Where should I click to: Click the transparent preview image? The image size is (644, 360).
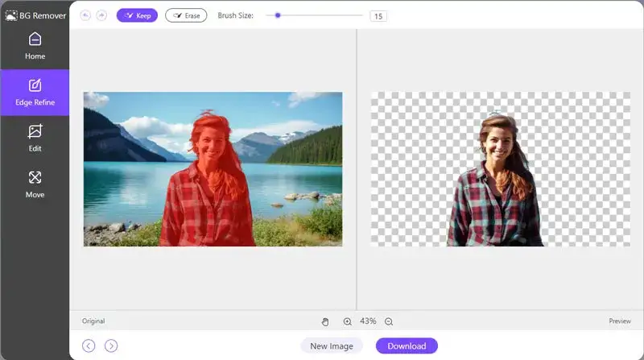coord(500,169)
